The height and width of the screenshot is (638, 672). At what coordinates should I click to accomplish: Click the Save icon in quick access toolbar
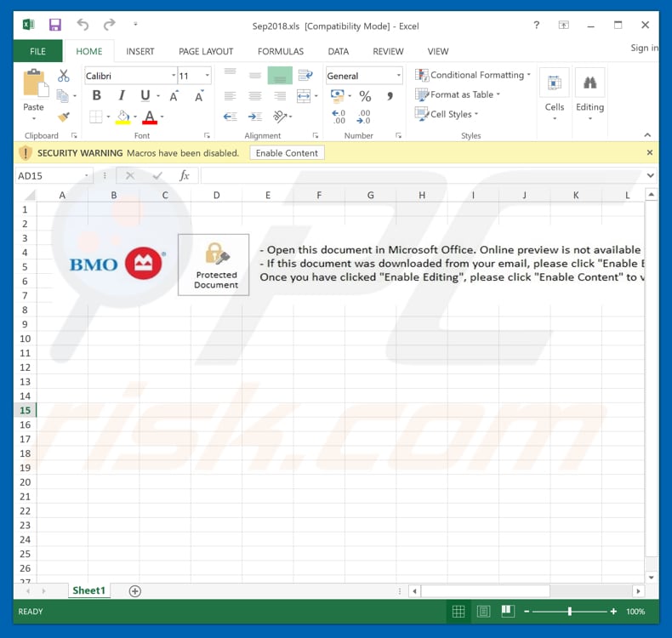pyautogui.click(x=54, y=25)
